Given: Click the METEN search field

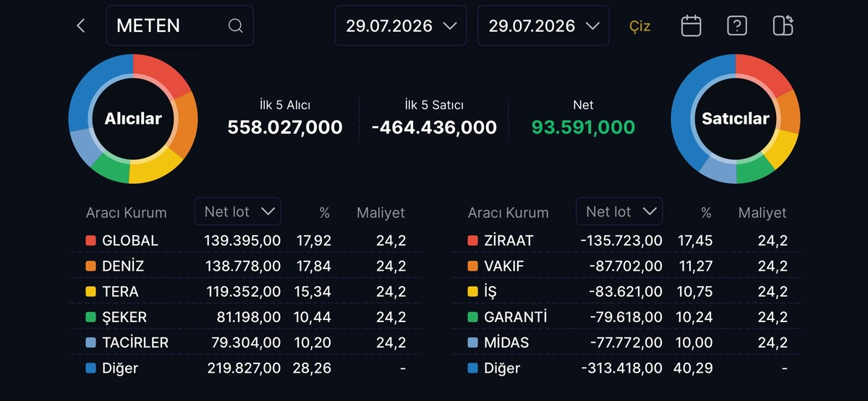Looking at the screenshot, I should (x=180, y=26).
